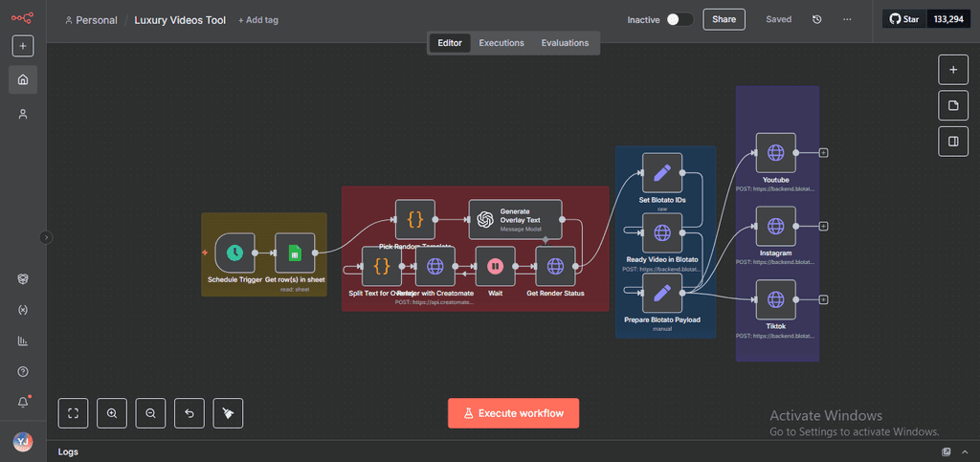Viewport: 980px width, 462px height.
Task: Tidy up workflow with broom icon
Action: (228, 413)
